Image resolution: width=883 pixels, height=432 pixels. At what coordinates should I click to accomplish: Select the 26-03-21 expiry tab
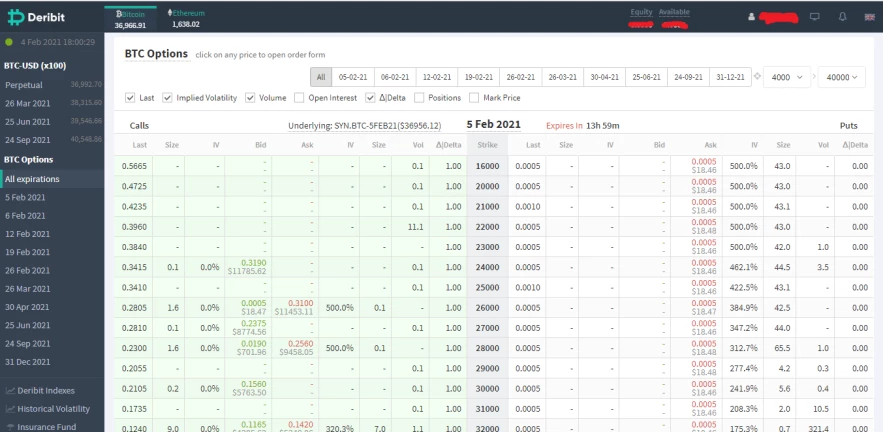[x=563, y=77]
